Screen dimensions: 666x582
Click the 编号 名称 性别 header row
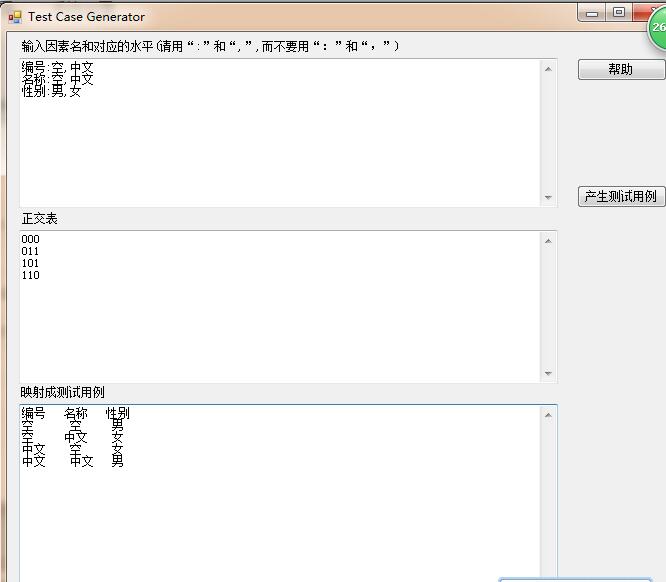pyautogui.click(x=75, y=413)
